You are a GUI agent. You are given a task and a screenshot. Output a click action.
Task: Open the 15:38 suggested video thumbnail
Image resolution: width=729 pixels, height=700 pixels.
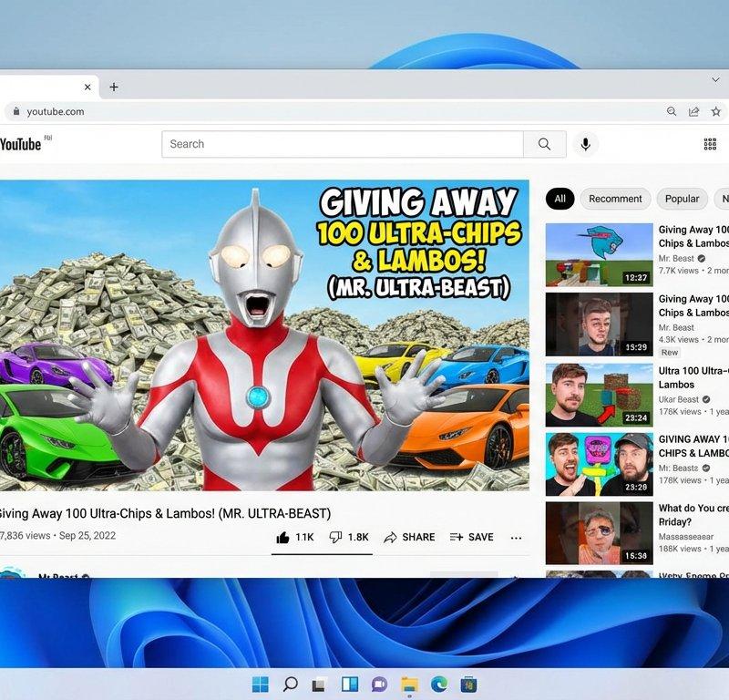click(x=599, y=533)
